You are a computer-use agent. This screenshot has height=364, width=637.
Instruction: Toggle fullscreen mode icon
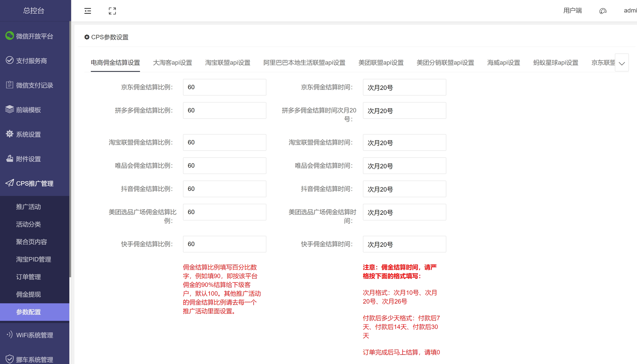[x=112, y=11]
